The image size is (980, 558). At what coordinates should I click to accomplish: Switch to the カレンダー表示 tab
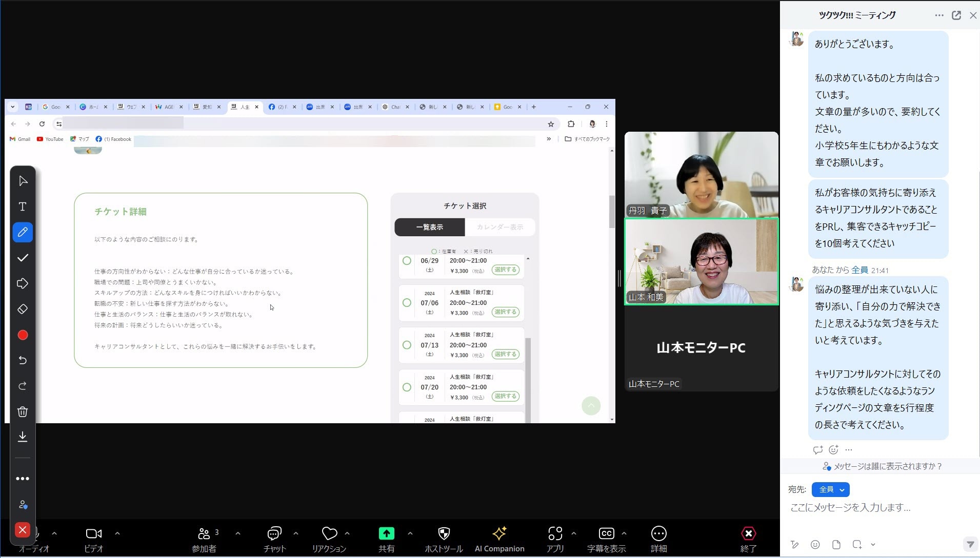coord(499,227)
